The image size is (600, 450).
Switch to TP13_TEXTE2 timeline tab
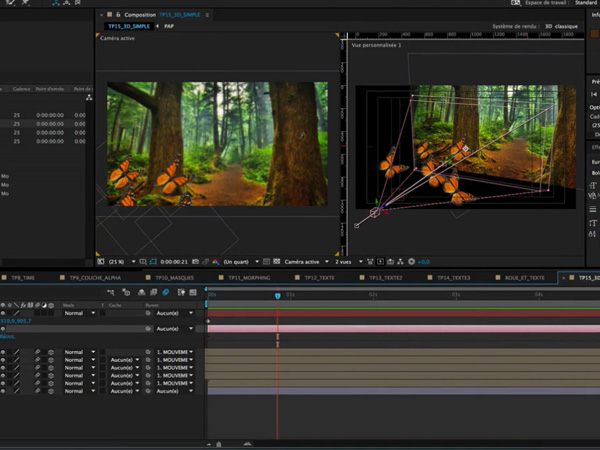(x=386, y=278)
